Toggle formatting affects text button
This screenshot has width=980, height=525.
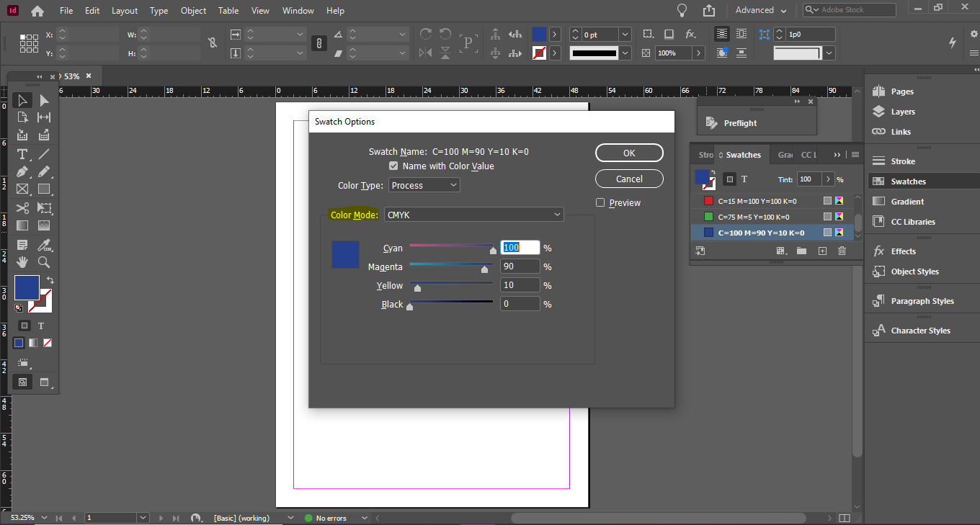[x=41, y=326]
